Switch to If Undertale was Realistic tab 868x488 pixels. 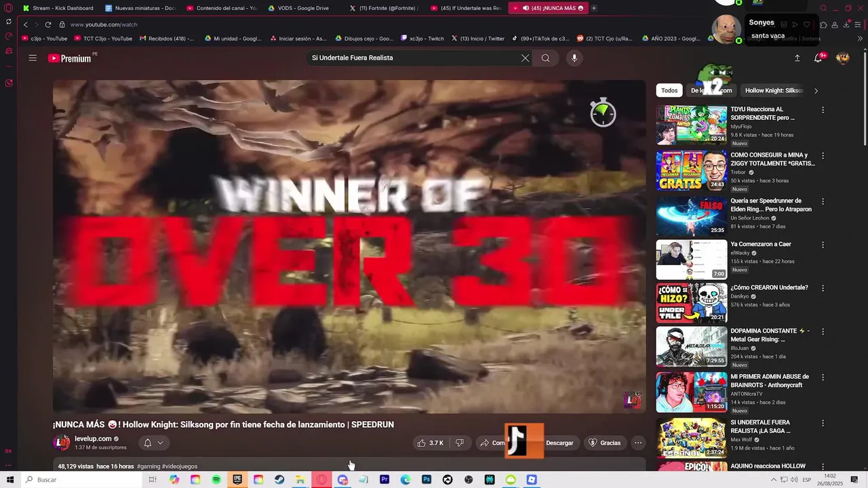[466, 8]
